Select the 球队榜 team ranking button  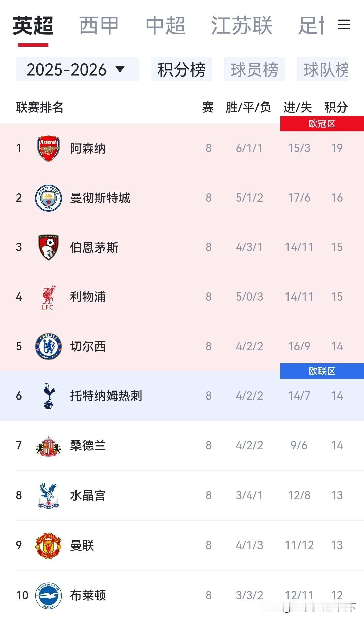[x=323, y=69]
